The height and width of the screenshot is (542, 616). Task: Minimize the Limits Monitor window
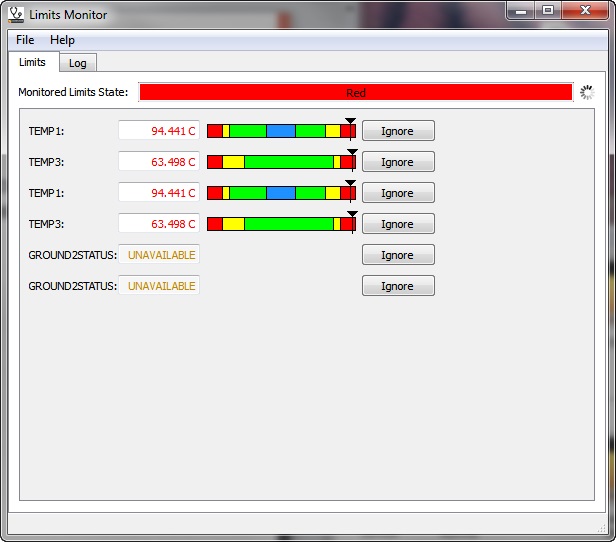[x=521, y=11]
